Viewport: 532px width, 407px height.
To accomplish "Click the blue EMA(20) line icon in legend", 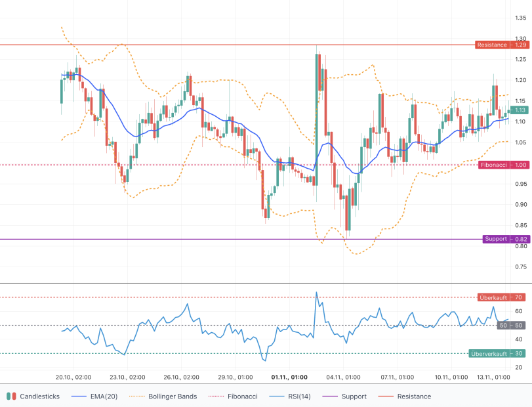I will pyautogui.click(x=79, y=396).
